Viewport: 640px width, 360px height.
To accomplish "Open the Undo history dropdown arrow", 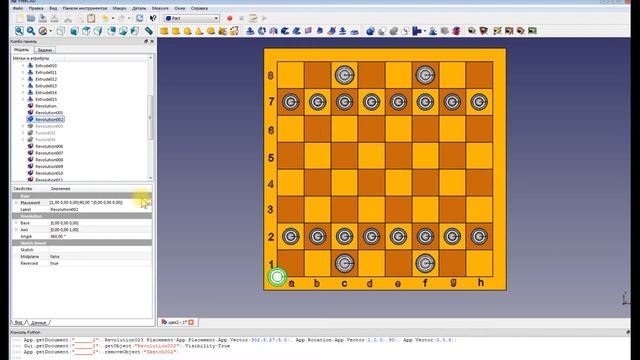I will pyautogui.click(x=112, y=18).
